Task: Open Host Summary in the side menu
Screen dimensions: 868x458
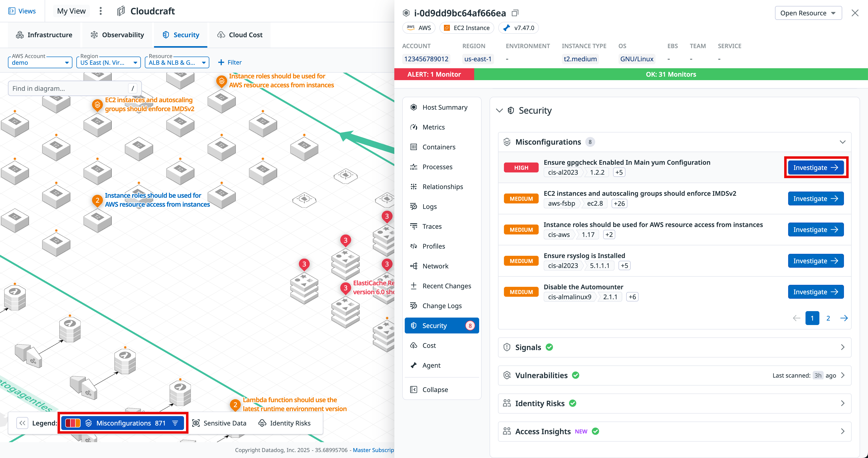Action: [x=442, y=107]
